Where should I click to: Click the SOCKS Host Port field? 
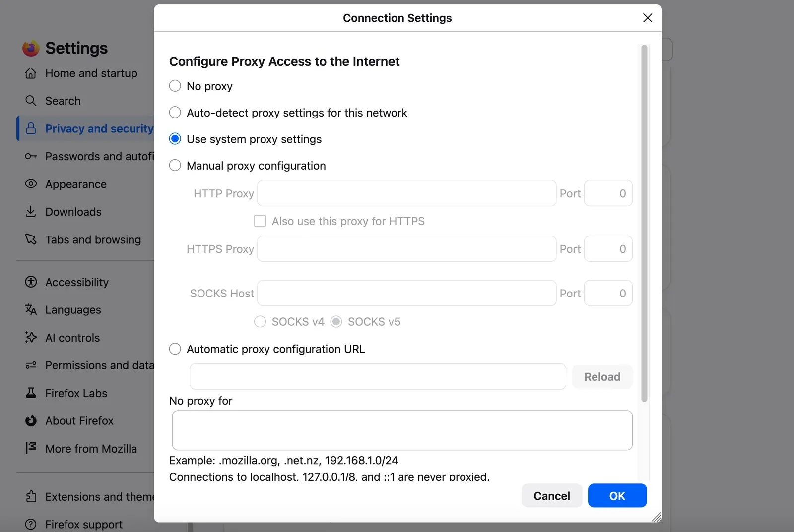(x=608, y=293)
